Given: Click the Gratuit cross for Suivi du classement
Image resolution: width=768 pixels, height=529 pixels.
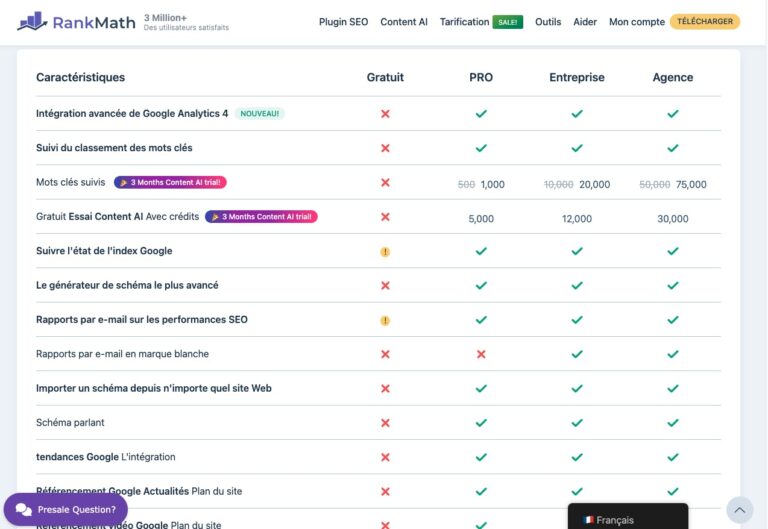Looking at the screenshot, I should [385, 148].
